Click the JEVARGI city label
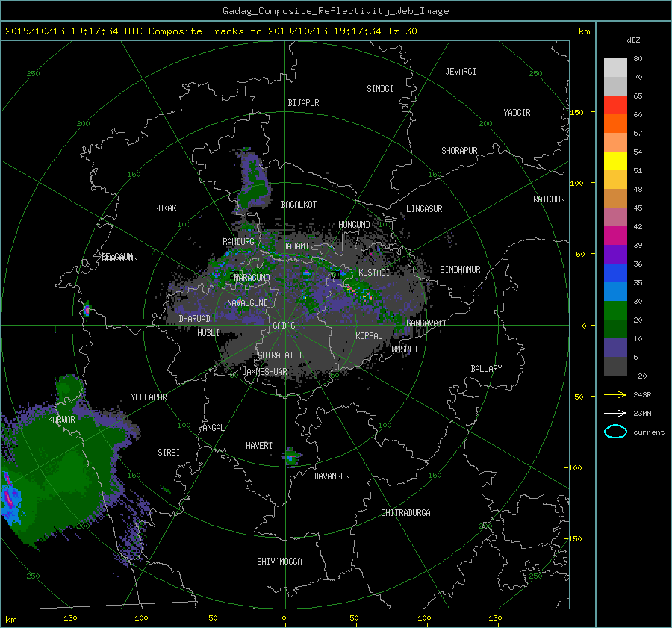This screenshot has height=628, width=672. [x=461, y=72]
